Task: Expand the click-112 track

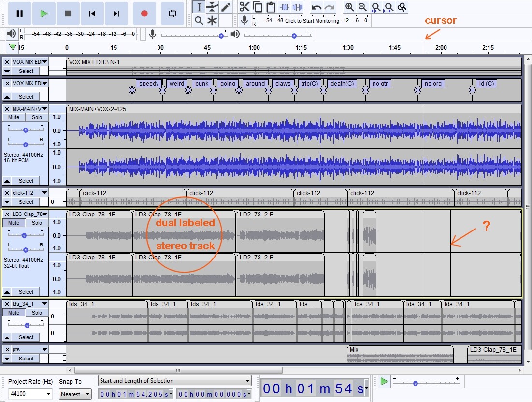Action: point(7,202)
